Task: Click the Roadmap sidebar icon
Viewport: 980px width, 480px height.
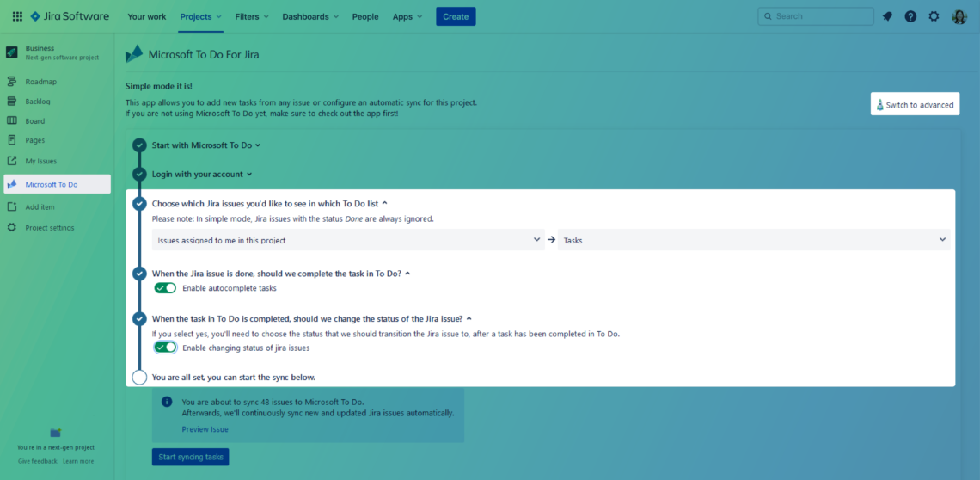Action: coord(12,82)
